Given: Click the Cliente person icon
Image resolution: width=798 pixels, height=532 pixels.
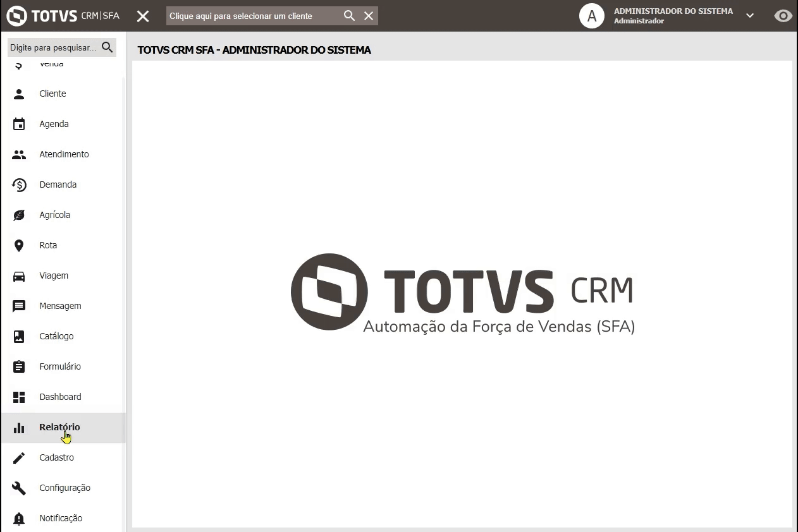Looking at the screenshot, I should click(x=19, y=94).
